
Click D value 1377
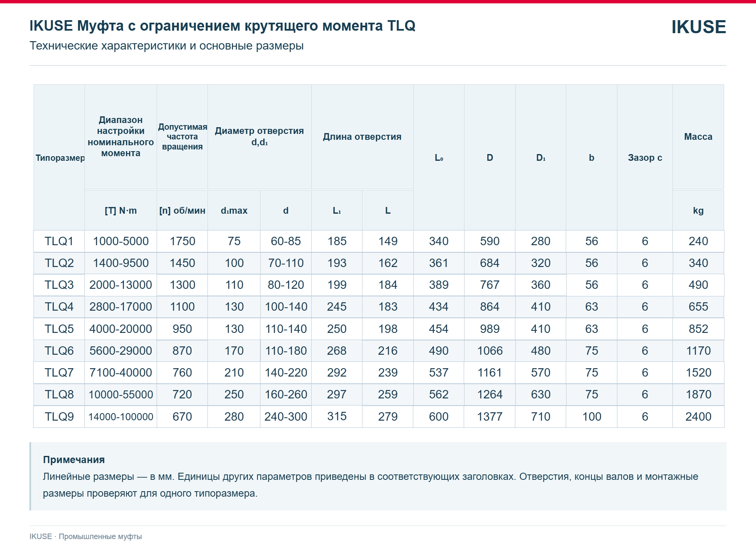pos(490,416)
